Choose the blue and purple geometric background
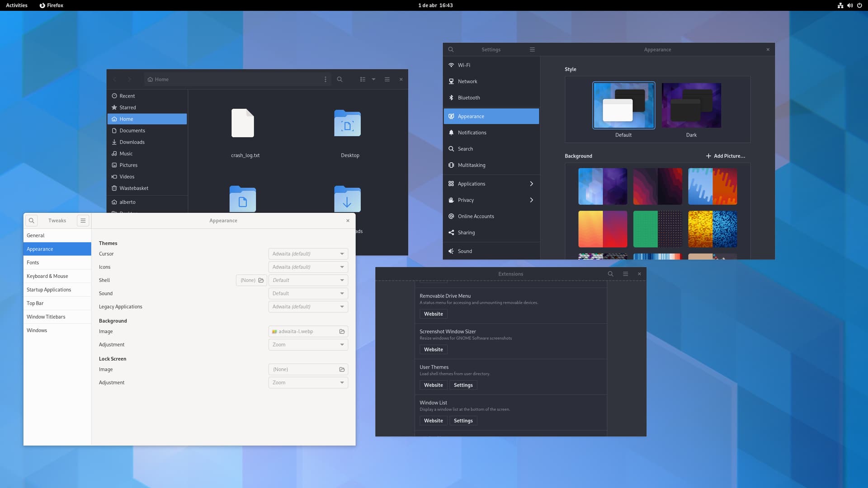Image resolution: width=868 pixels, height=488 pixels. (x=603, y=187)
